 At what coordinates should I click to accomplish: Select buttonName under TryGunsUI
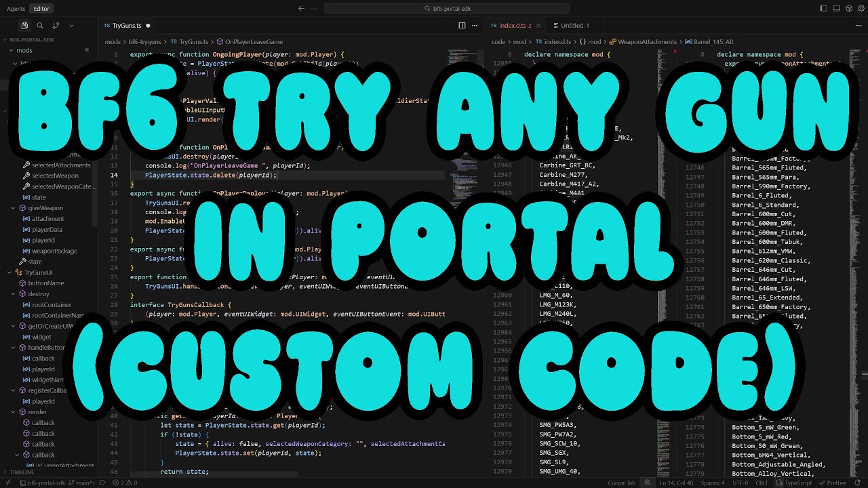(x=46, y=283)
